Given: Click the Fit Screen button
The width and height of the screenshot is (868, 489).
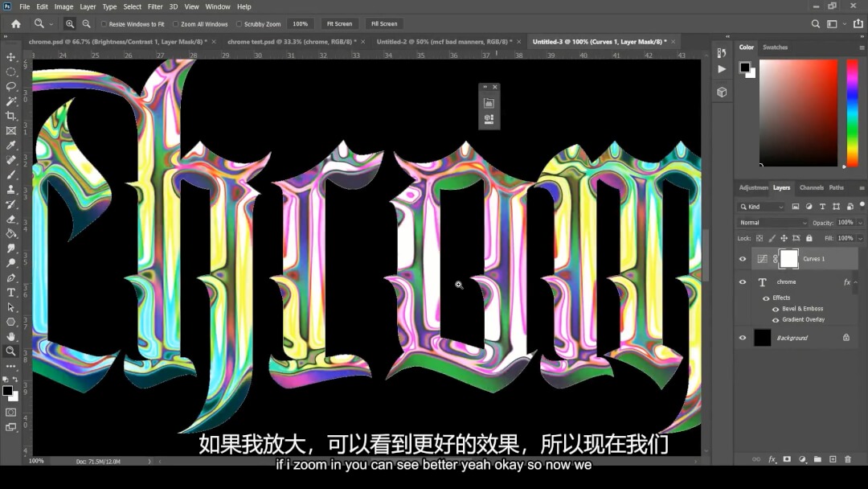Looking at the screenshot, I should pos(339,24).
